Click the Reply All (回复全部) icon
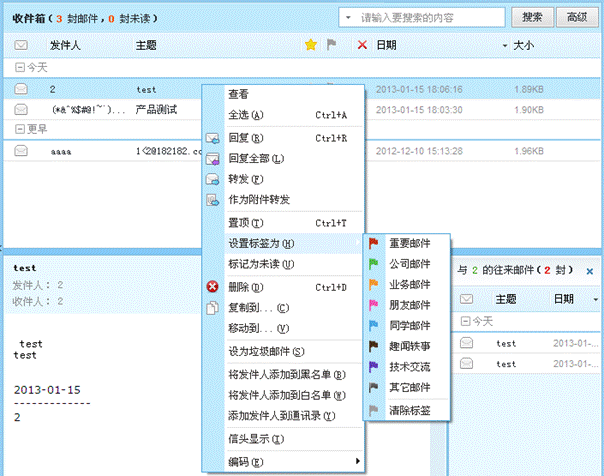The image size is (604, 476). click(x=212, y=158)
